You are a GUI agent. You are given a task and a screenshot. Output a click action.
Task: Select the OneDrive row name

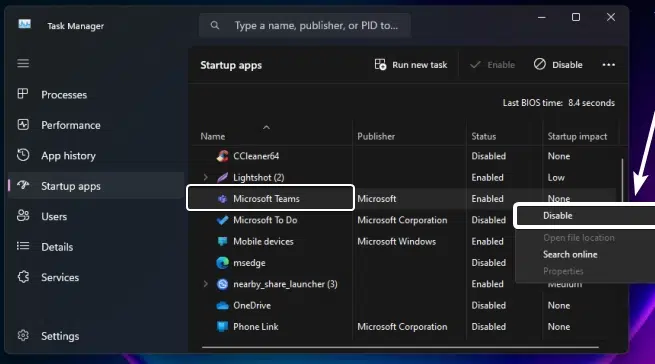tap(252, 305)
